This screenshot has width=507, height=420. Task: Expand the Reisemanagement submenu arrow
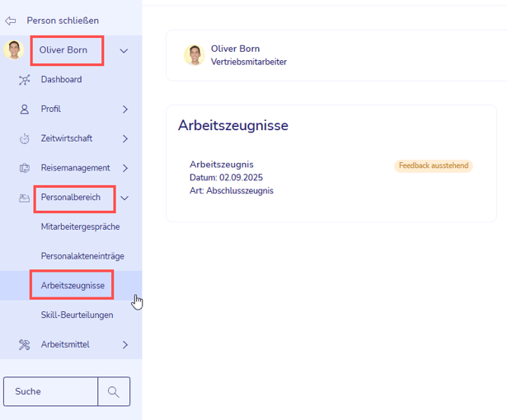point(125,168)
